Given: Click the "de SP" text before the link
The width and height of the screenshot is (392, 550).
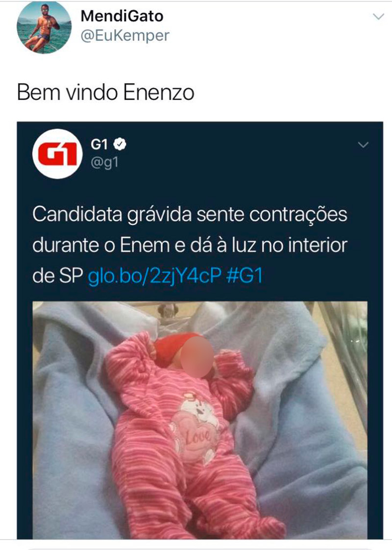Looking at the screenshot, I should tap(57, 276).
